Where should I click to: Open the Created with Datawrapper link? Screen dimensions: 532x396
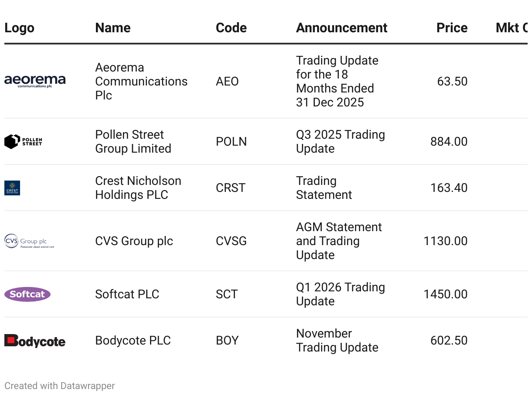pyautogui.click(x=60, y=386)
